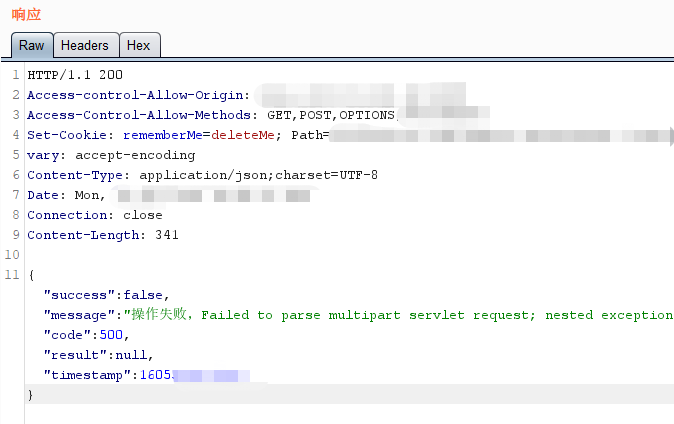Click the closing brace of the JSON body

click(x=31, y=395)
